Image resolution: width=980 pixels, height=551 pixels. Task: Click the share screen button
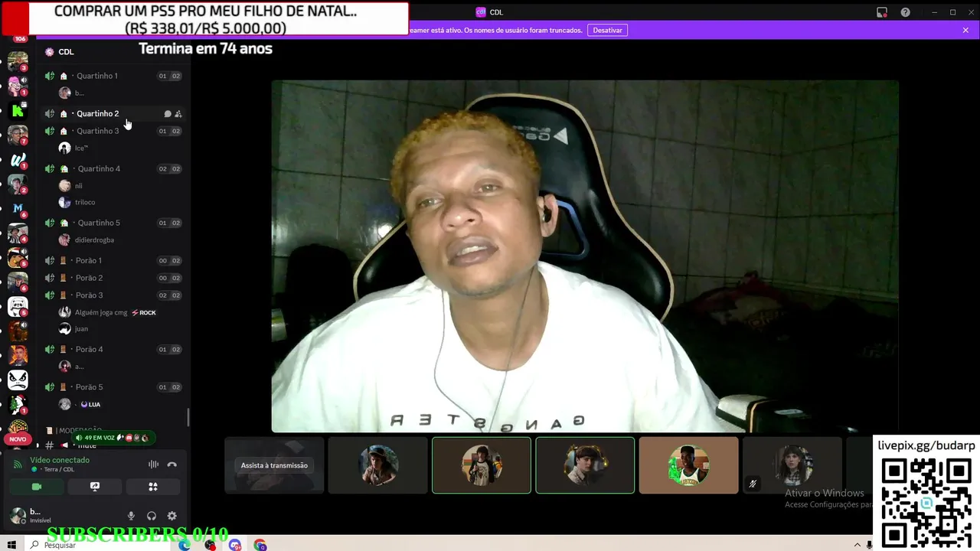[95, 487]
